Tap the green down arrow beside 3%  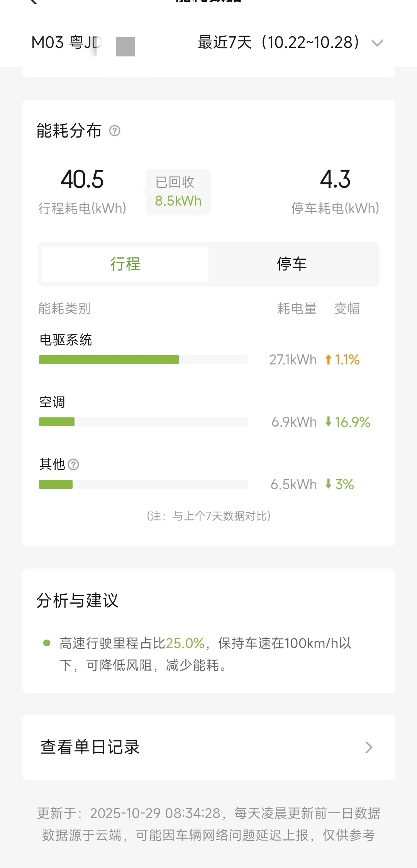(328, 484)
